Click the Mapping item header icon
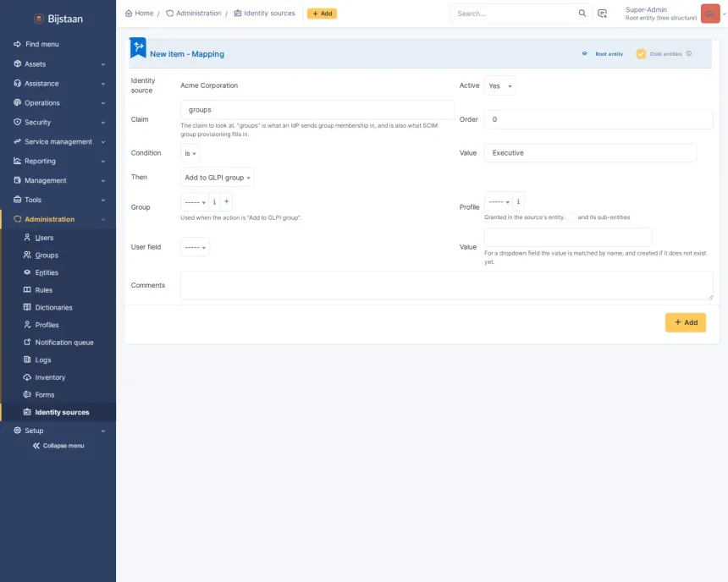The width and height of the screenshot is (728, 582). point(138,47)
